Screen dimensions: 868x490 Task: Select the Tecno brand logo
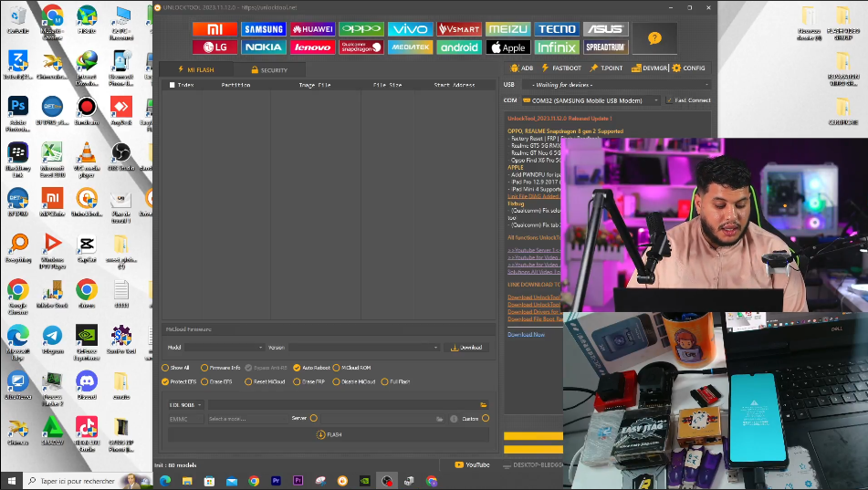(557, 29)
